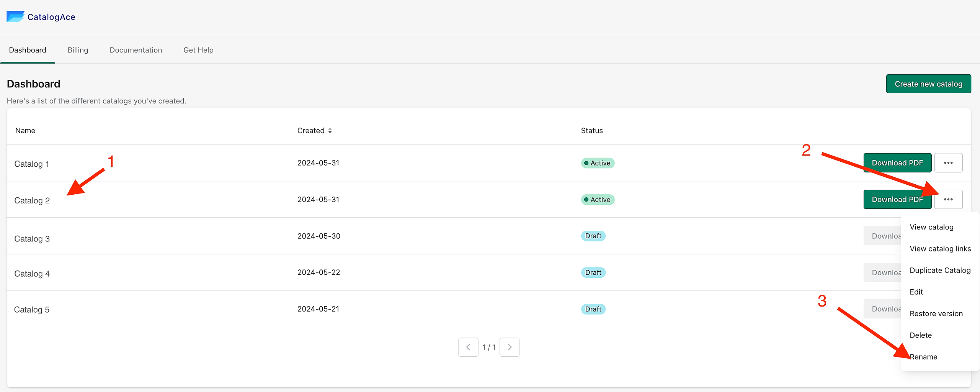Image resolution: width=980 pixels, height=392 pixels.
Task: Sort catalogs by Created column arrow
Action: click(x=330, y=131)
